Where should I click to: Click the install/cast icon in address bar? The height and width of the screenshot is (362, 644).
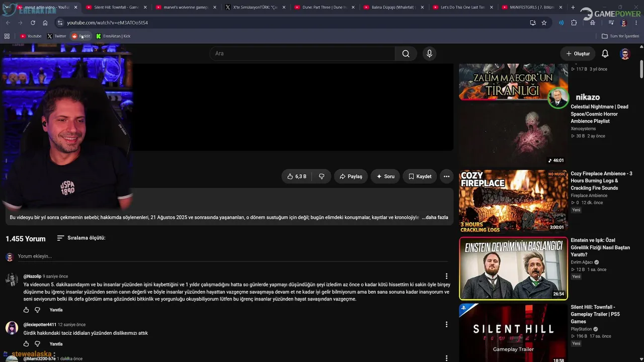click(x=533, y=23)
